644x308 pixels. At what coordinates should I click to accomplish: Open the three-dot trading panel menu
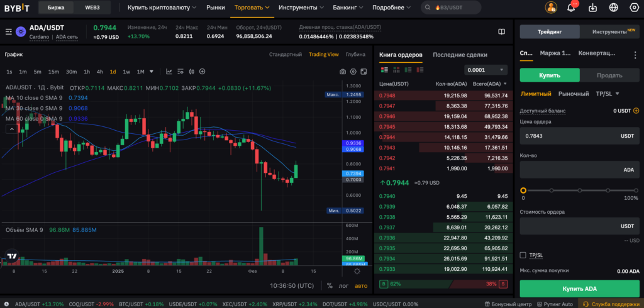point(635,54)
